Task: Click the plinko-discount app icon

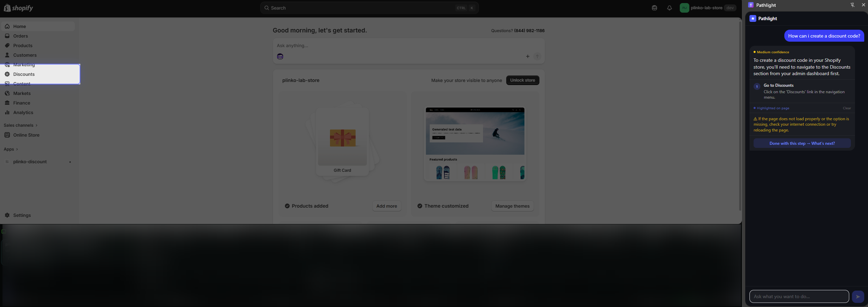Action: (x=7, y=162)
